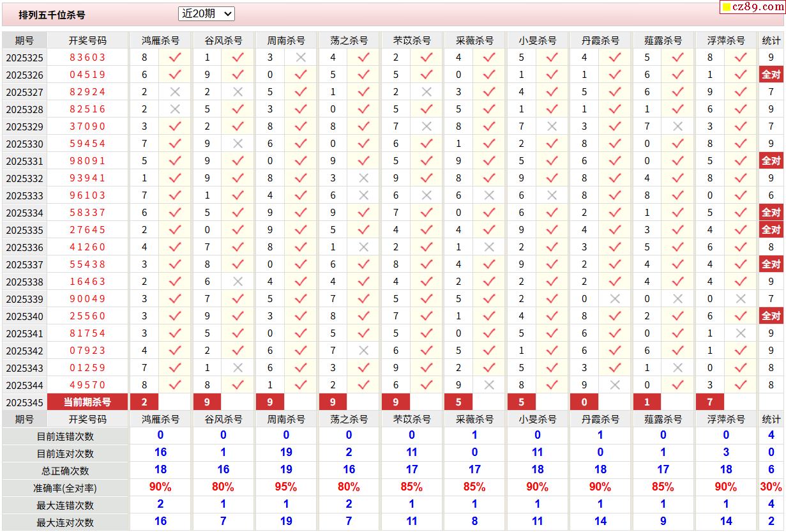The height and width of the screenshot is (532, 786).
Task: Click the 荡之杀号 cross mark in row 2025342
Action: pyautogui.click(x=363, y=351)
